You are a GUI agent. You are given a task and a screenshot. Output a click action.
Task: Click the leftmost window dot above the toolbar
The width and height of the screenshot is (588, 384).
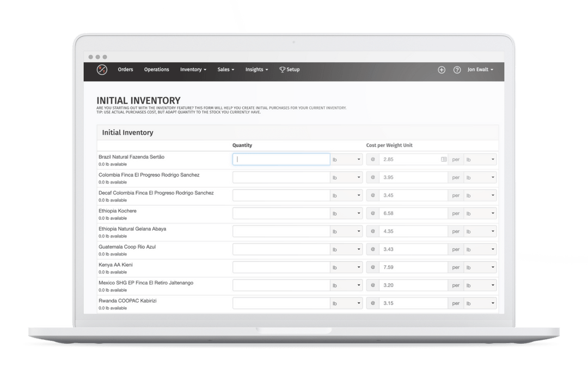(x=90, y=57)
